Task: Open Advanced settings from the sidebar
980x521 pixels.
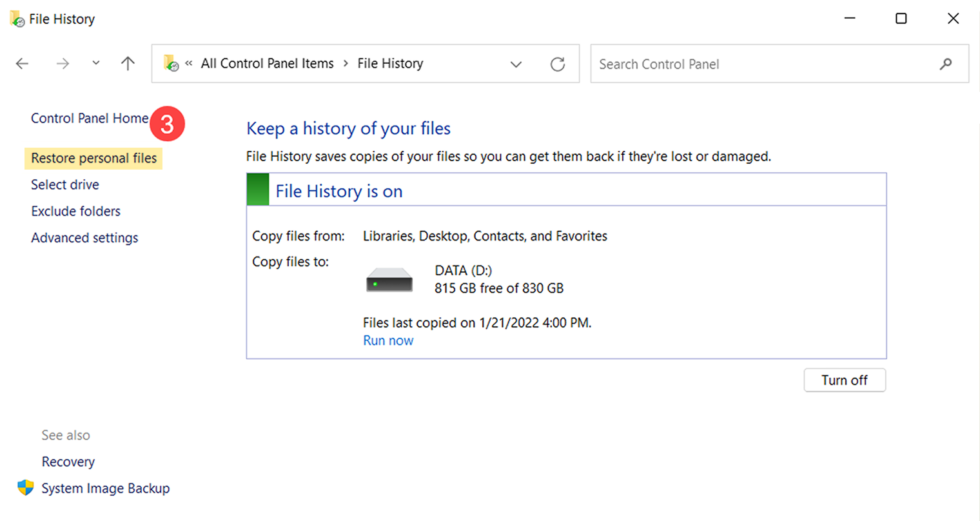Action: (x=84, y=237)
